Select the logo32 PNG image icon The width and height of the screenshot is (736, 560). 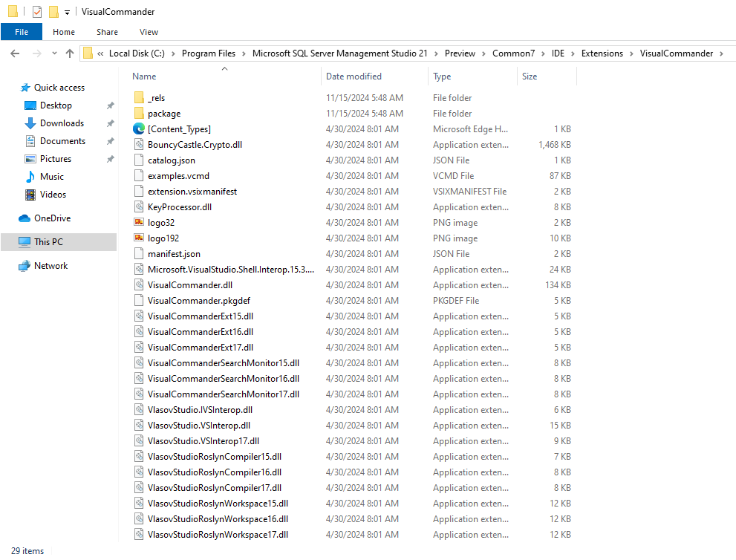(x=139, y=223)
